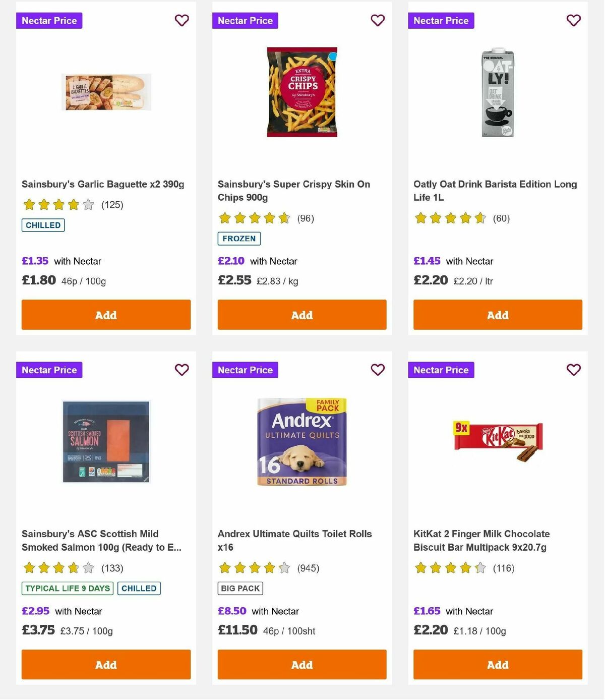The width and height of the screenshot is (605, 700).
Task: Click the heart icon on Super Crispy Chips
Action: click(378, 20)
